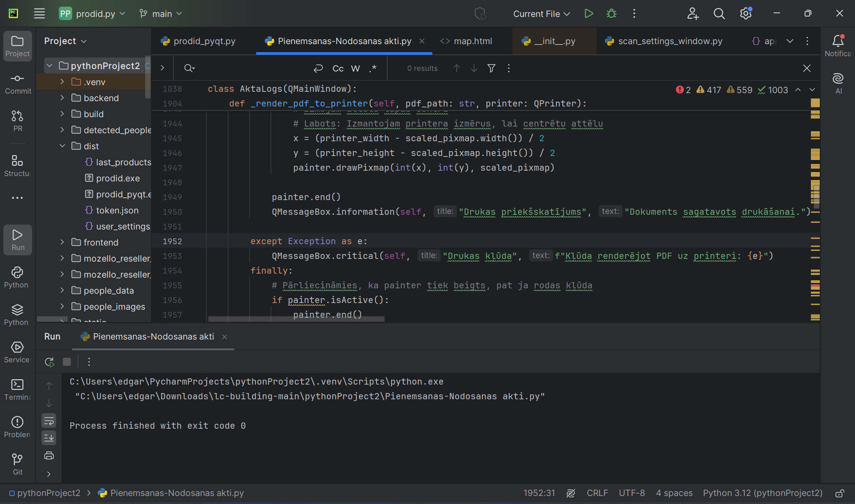Start debugging with the bug icon

click(x=611, y=14)
